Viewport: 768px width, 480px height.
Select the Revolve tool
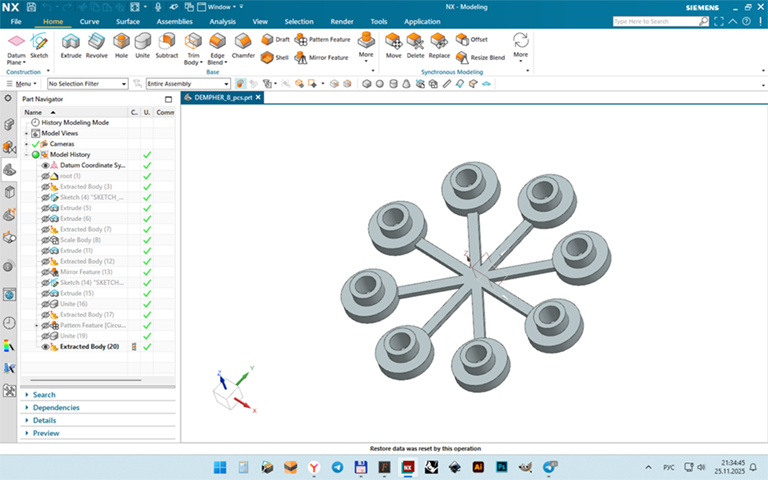pyautogui.click(x=96, y=46)
